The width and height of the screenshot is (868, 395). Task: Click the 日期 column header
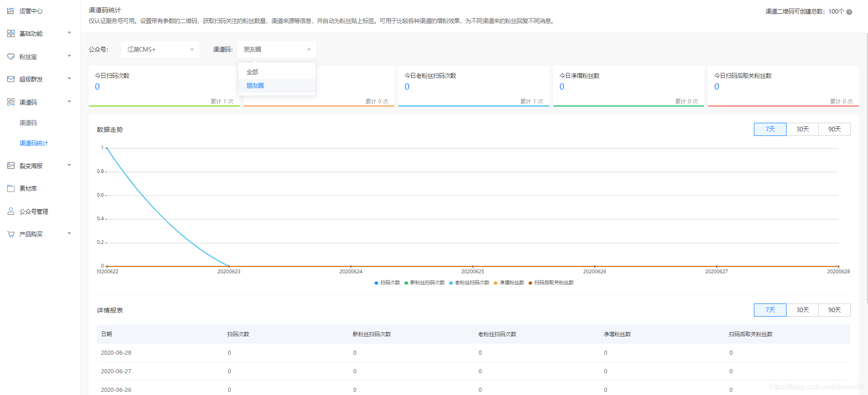click(106, 334)
